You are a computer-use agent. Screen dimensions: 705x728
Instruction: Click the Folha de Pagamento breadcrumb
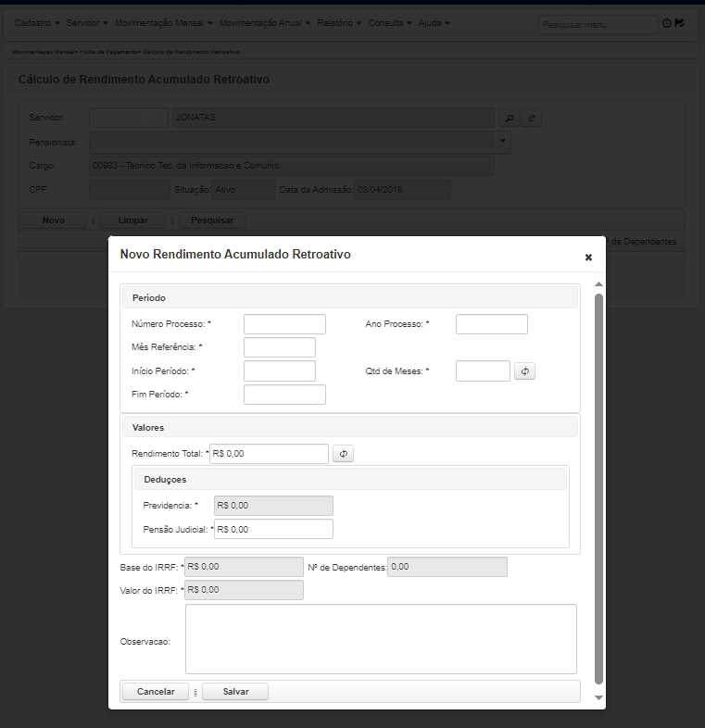[x=108, y=52]
